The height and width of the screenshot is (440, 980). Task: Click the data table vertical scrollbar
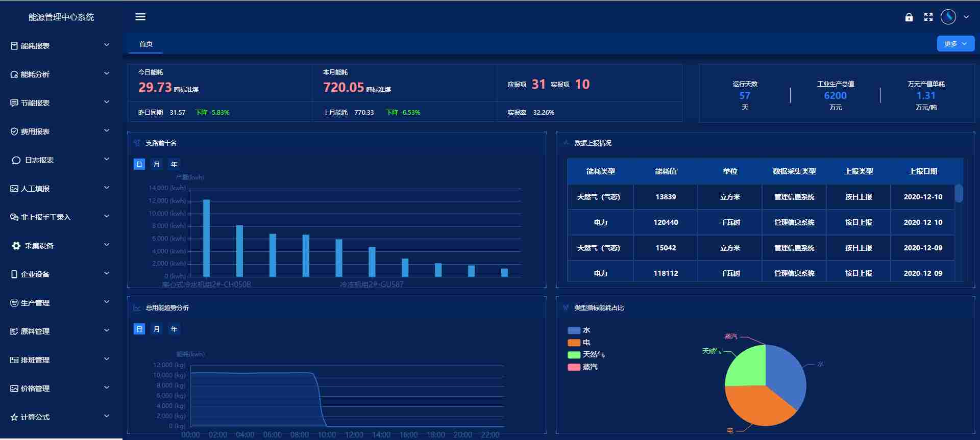tap(959, 194)
